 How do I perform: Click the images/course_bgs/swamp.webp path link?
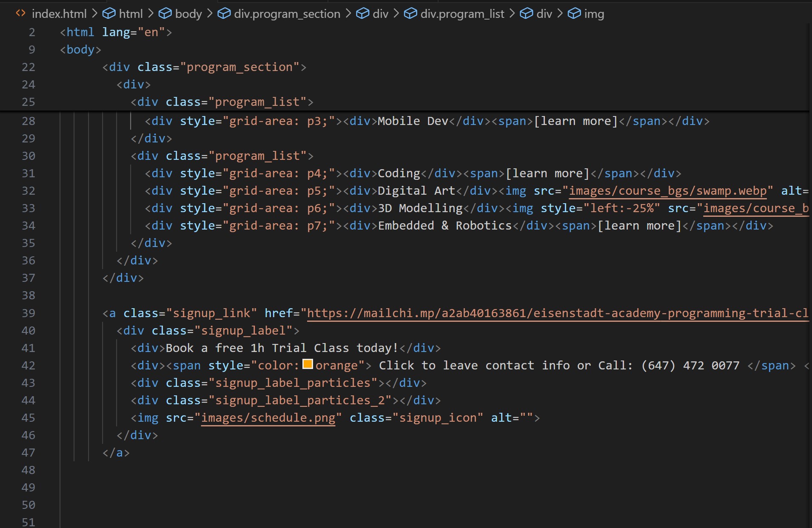668,191
